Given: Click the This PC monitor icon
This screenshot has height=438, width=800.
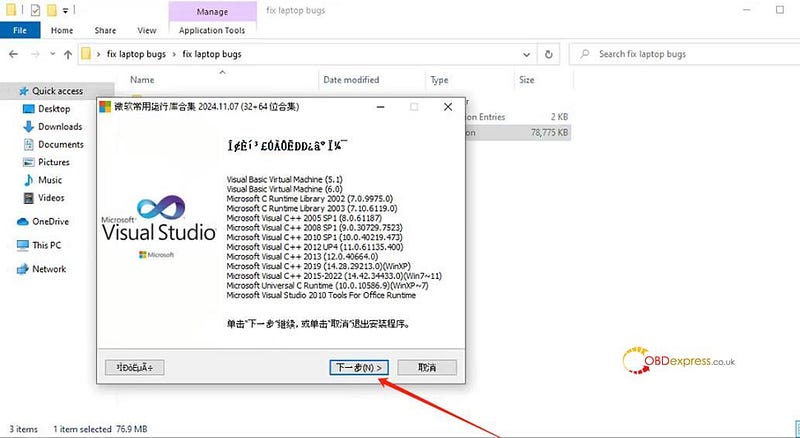Looking at the screenshot, I should click(x=22, y=246).
